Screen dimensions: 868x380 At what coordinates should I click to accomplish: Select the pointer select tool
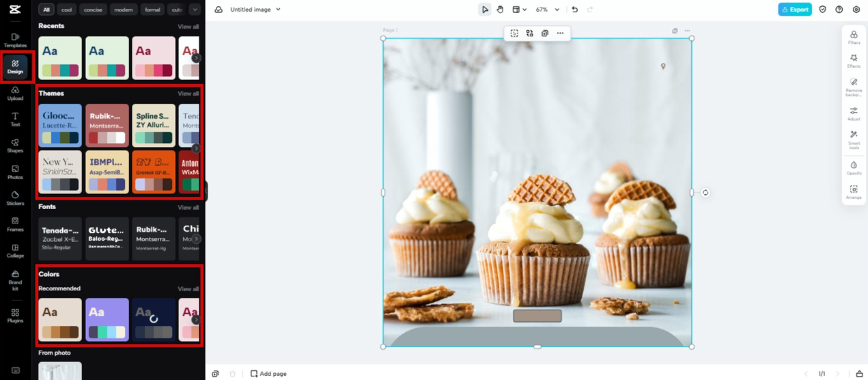click(x=485, y=10)
